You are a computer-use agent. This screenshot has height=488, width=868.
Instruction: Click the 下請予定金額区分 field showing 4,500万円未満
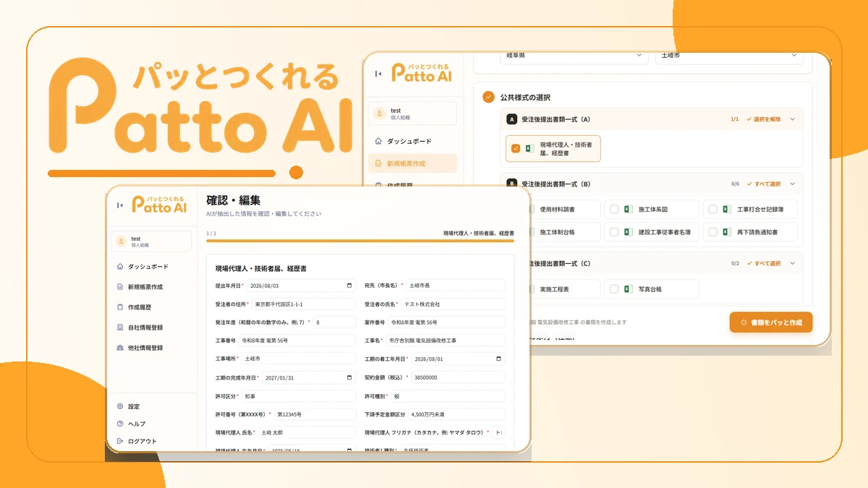tap(456, 415)
